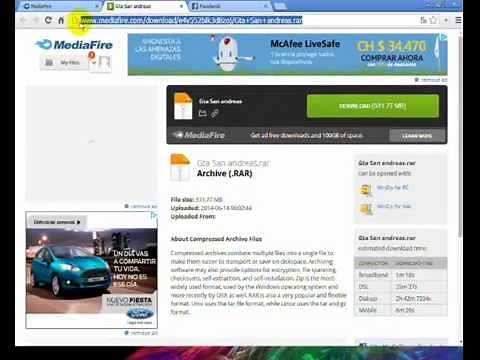Screen dimensions: 480x360
Task: Click 'About Compressed Archive Files' heading
Action: point(216,239)
